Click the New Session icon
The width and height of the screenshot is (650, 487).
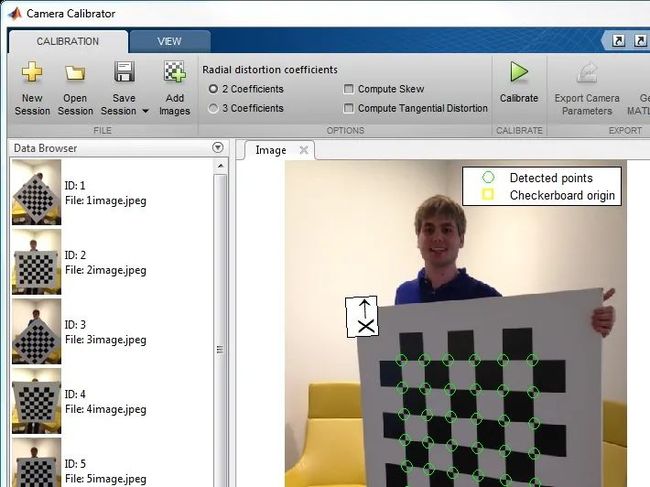[32, 73]
